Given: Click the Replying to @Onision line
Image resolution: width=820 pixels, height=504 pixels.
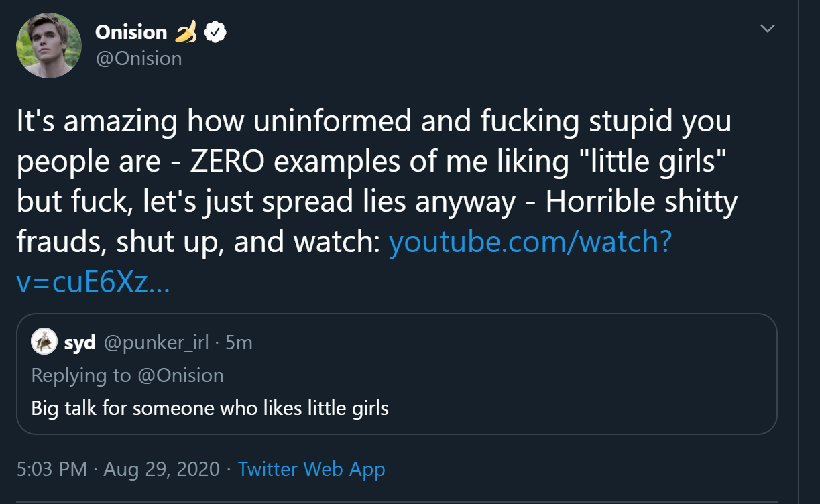Looking at the screenshot, I should pos(127,375).
